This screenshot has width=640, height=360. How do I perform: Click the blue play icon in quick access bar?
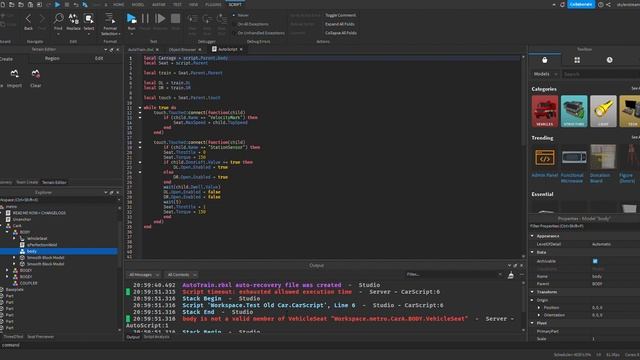pos(57,4)
